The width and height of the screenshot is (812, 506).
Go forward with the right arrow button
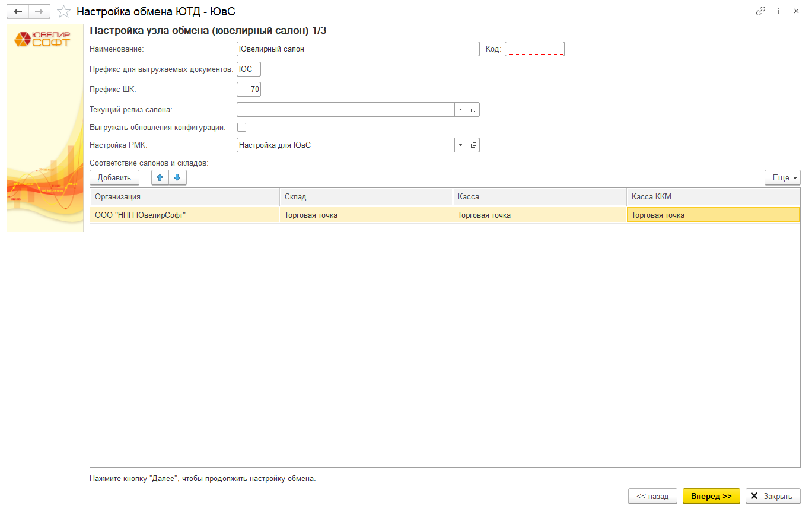click(x=40, y=11)
